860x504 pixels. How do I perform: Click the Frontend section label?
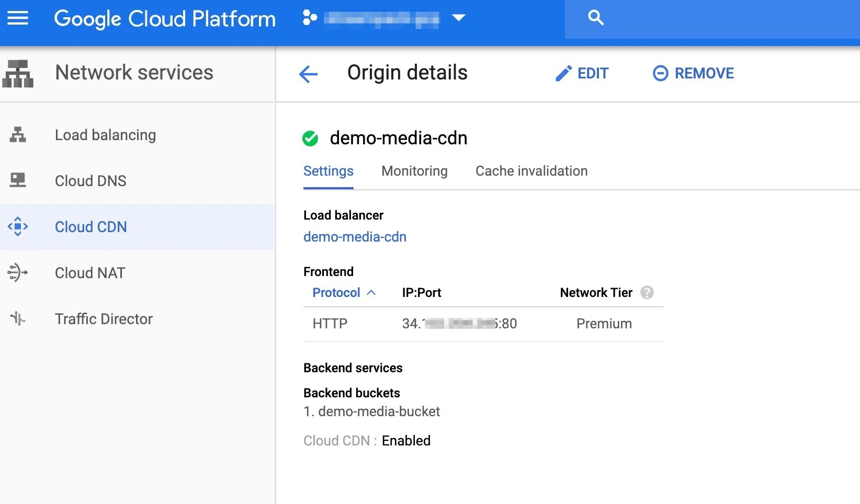pos(329,272)
